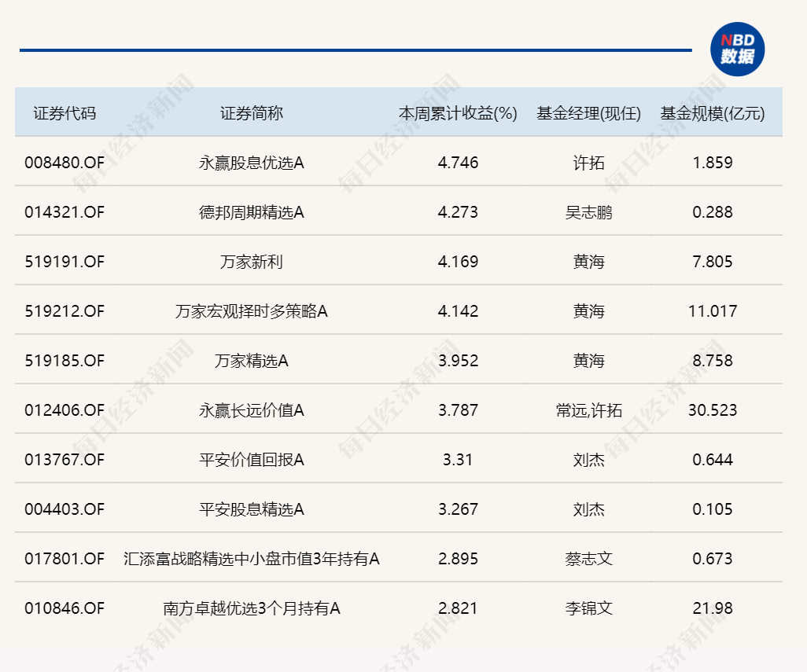Click the NBD数据 logo badge
The height and width of the screenshot is (672, 807).
click(x=737, y=50)
